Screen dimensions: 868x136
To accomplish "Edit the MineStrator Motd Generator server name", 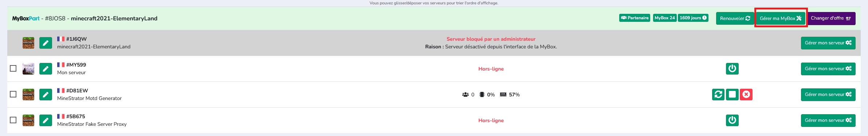I will click(x=46, y=95).
